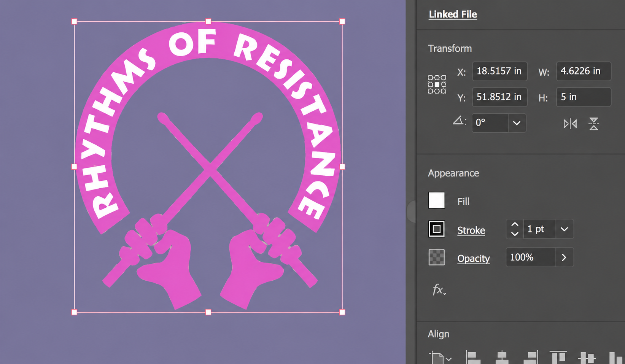625x364 pixels.
Task: Click the checkered opacity icon
Action: pos(437,258)
